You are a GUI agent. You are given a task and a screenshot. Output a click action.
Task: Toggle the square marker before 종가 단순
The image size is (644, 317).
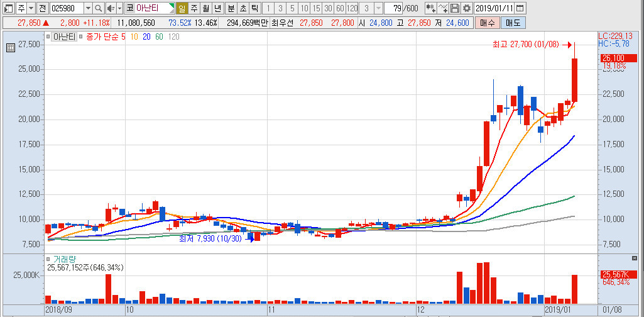tap(80, 37)
